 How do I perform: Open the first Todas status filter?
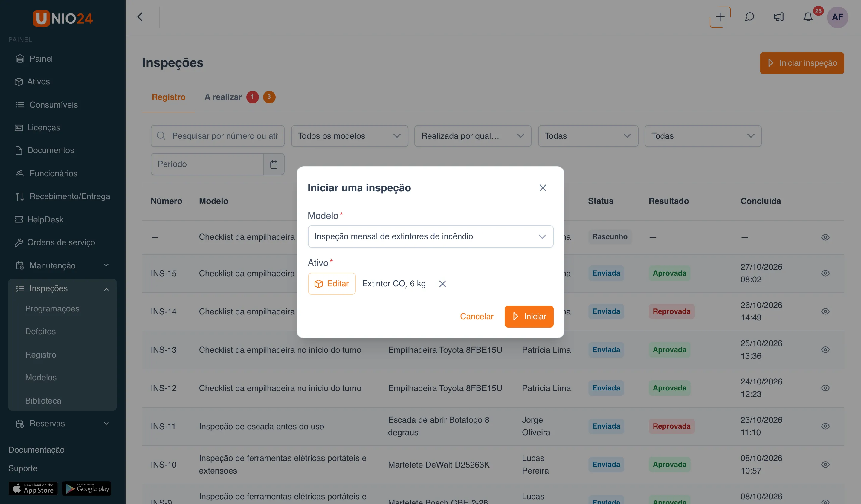588,136
